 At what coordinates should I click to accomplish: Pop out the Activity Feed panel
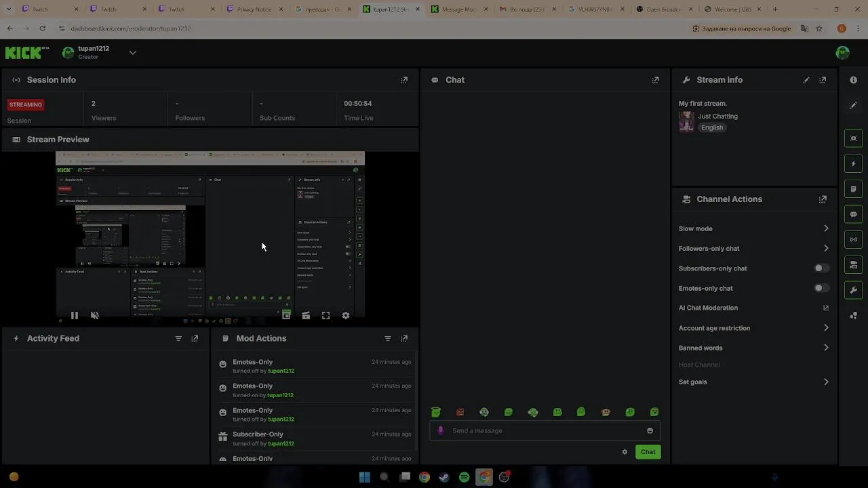[195, 338]
